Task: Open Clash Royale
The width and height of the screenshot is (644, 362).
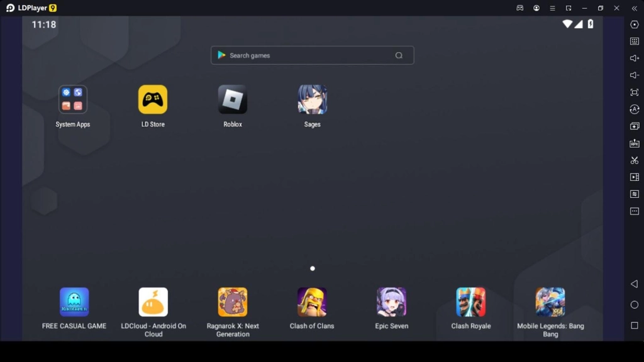Action: tap(470, 302)
